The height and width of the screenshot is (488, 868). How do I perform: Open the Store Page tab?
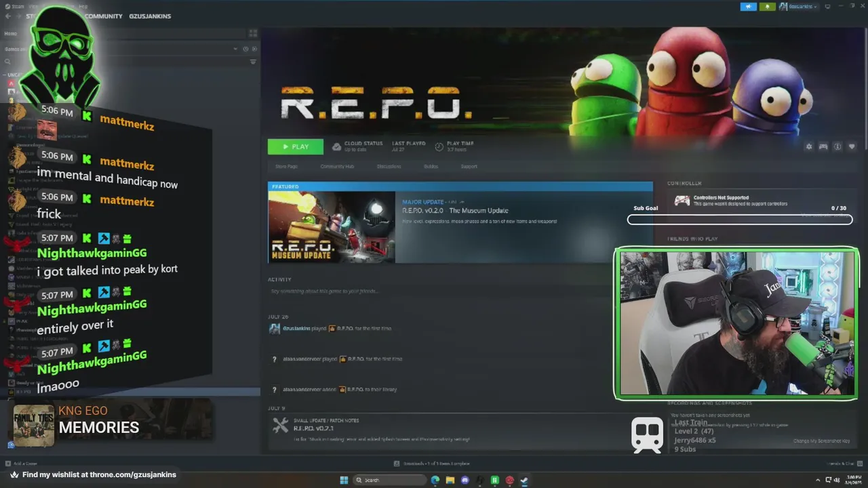pyautogui.click(x=286, y=166)
